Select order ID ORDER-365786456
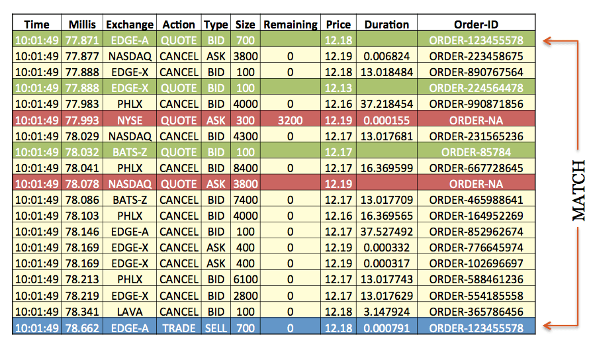Viewport: 593px width, 364px height. coord(476,312)
